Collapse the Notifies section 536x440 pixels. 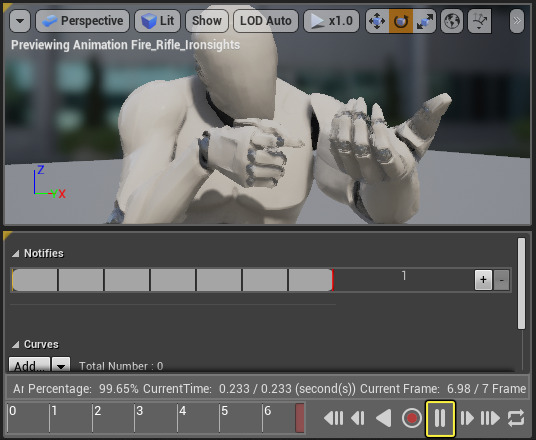[16, 253]
